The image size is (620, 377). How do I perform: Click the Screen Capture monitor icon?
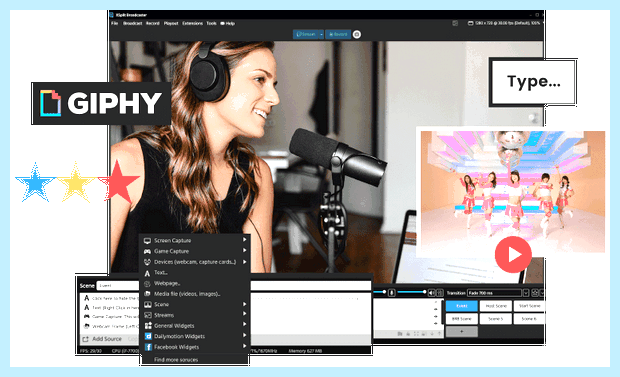click(x=147, y=241)
